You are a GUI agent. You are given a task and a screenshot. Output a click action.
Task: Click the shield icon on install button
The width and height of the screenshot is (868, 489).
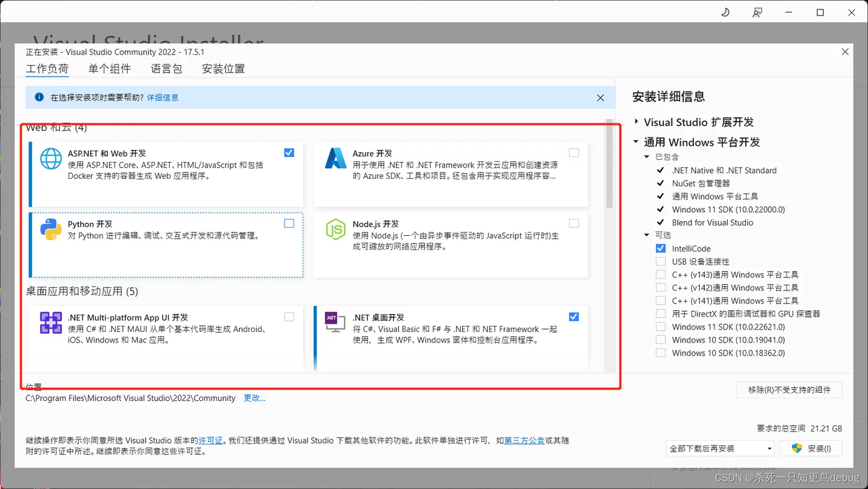click(798, 448)
